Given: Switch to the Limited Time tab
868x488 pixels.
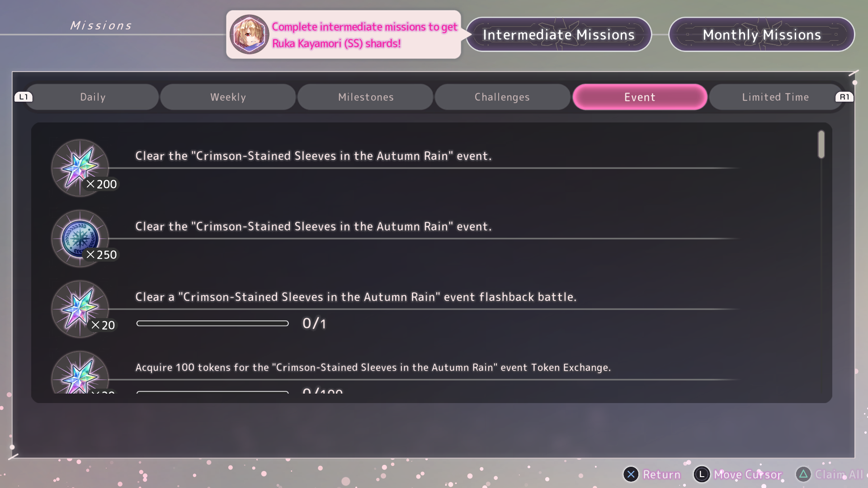Looking at the screenshot, I should 776,97.
